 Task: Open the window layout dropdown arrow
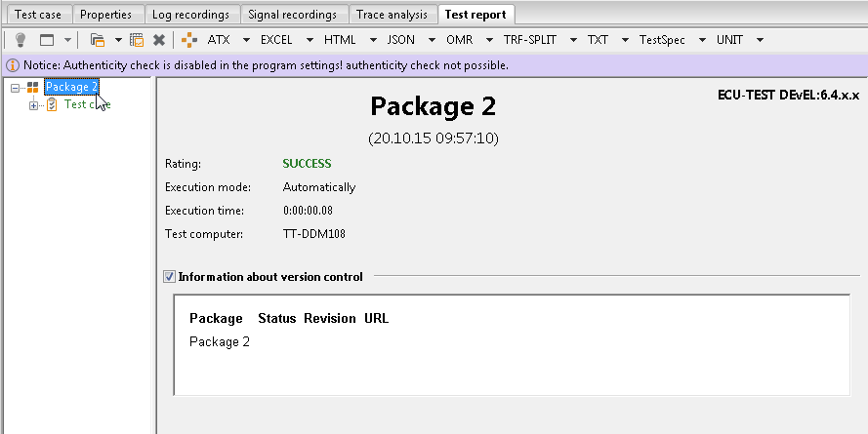click(67, 40)
